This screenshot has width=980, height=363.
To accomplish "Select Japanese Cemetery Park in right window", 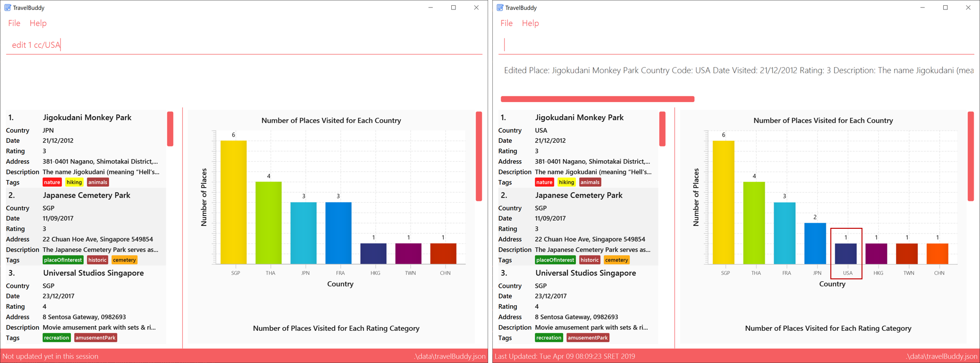I will click(x=578, y=227).
